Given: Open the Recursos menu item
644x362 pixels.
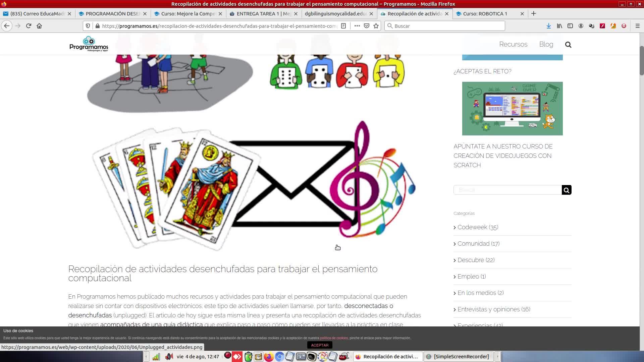Looking at the screenshot, I should [513, 44].
